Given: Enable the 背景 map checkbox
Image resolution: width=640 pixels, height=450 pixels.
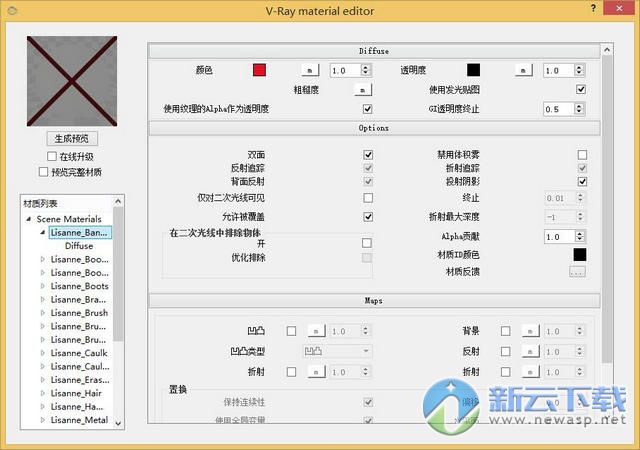Looking at the screenshot, I should [x=505, y=331].
